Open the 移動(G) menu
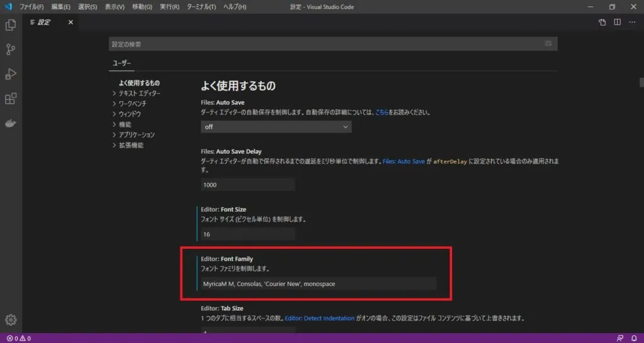 (x=142, y=7)
